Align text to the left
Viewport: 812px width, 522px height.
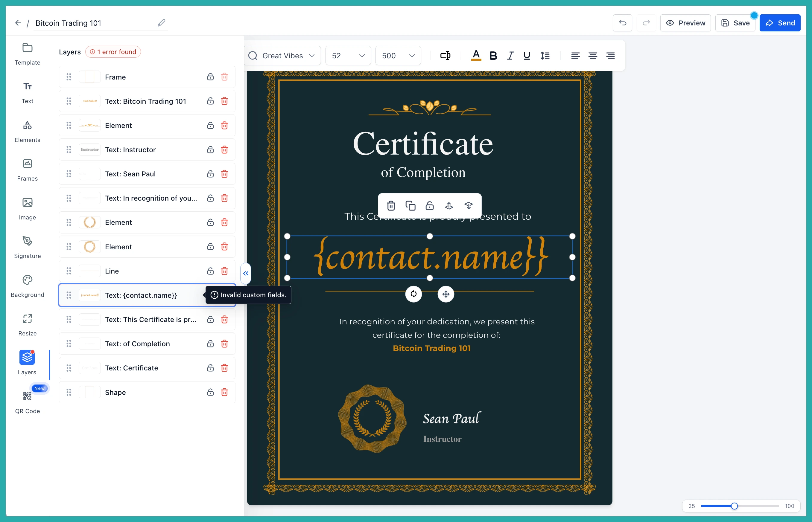point(575,56)
